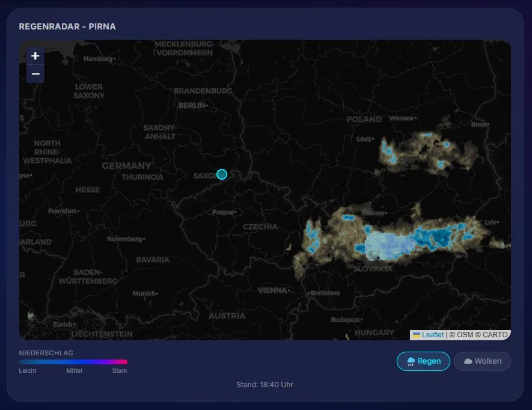Switch to the Wolken cloud layer
This screenshot has height=410, width=532.
[482, 361]
